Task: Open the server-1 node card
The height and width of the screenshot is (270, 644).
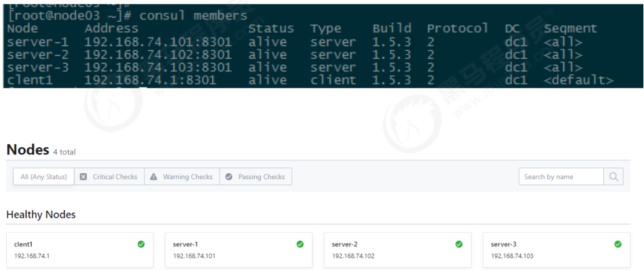Action: coord(239,250)
